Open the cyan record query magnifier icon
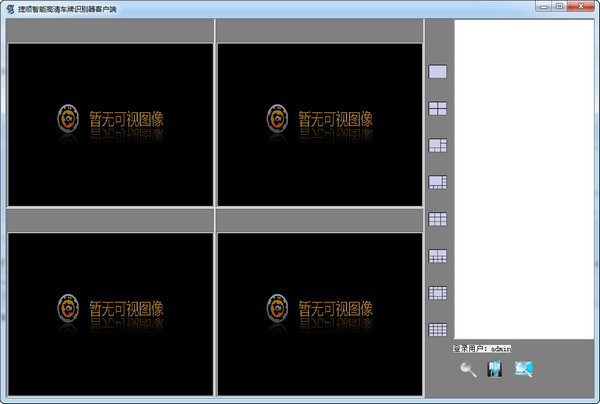Viewport: 600px width, 404px height. pyautogui.click(x=523, y=369)
